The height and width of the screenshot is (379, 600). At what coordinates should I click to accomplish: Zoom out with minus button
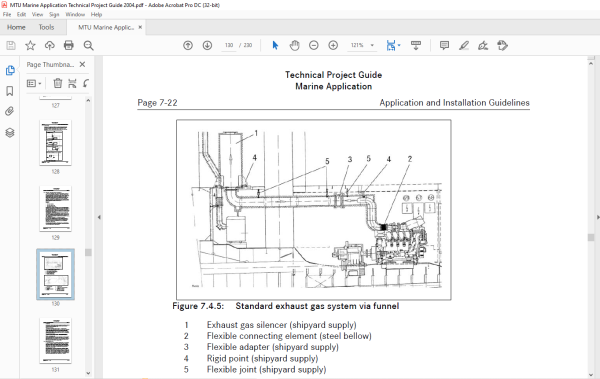point(314,45)
